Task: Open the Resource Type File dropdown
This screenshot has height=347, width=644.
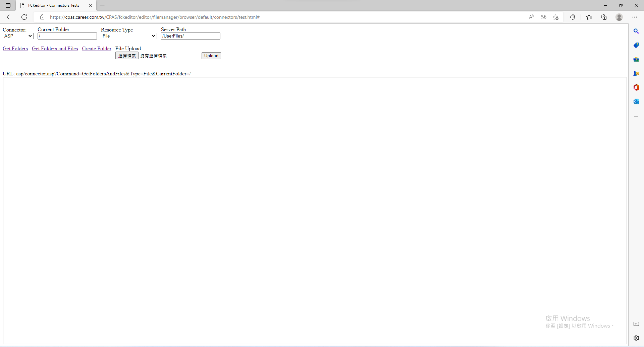Action: click(x=129, y=36)
